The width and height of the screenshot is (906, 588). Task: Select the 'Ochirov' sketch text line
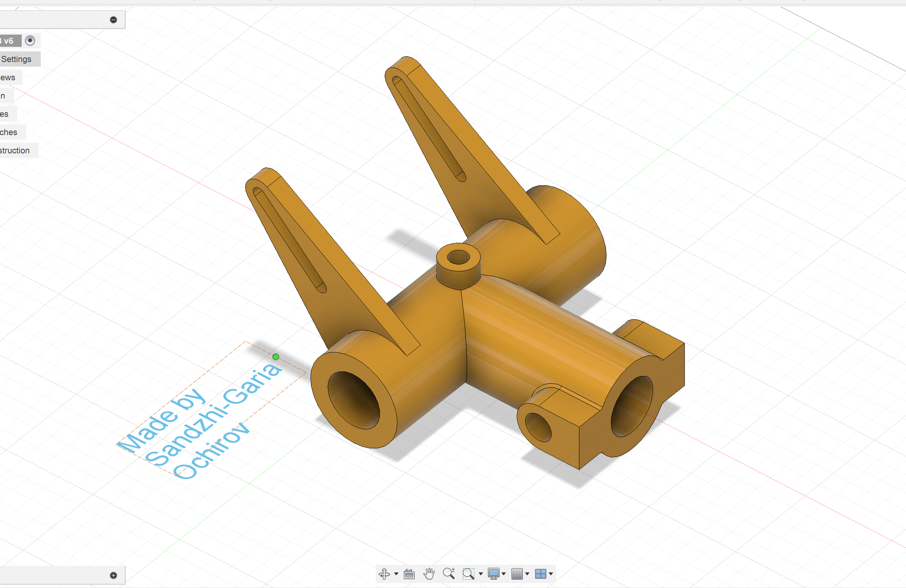[x=211, y=450]
